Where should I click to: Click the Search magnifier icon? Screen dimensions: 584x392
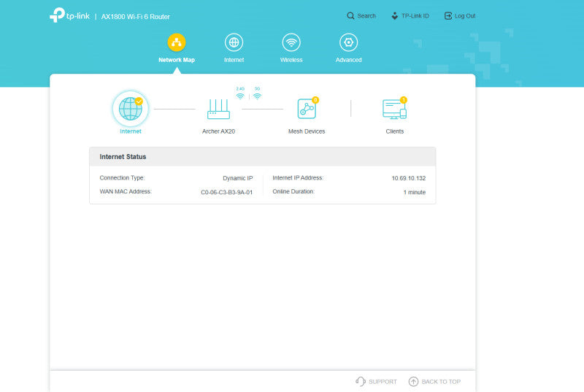click(350, 15)
